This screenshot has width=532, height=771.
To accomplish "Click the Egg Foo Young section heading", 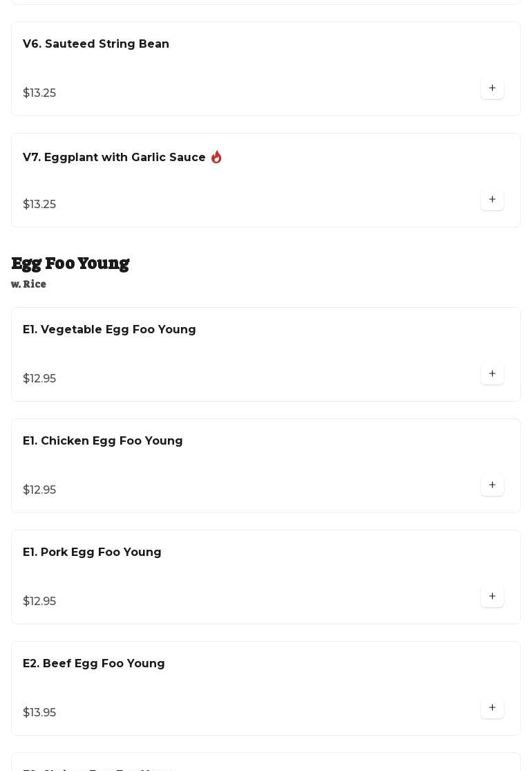I will [70, 263].
